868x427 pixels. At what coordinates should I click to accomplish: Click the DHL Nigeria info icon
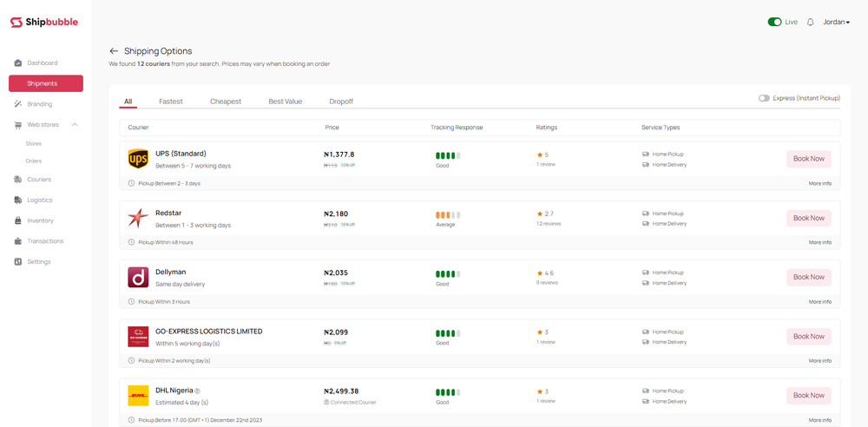(198, 391)
